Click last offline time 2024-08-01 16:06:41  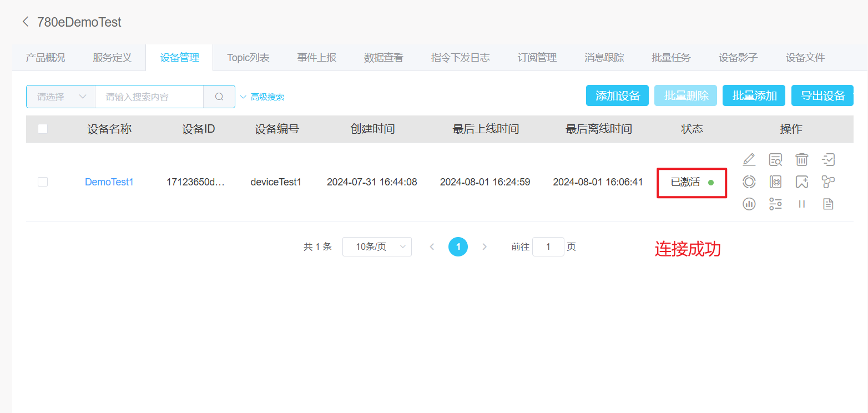coord(598,182)
